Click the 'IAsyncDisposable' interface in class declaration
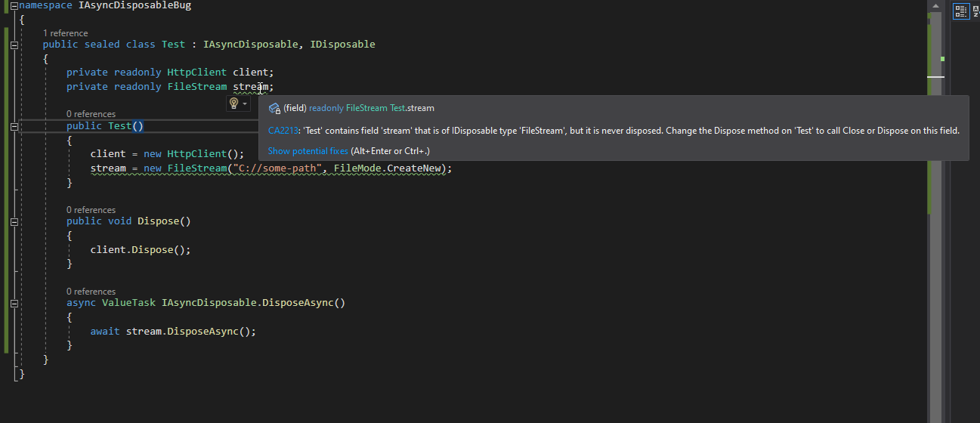This screenshot has height=423, width=980. [x=250, y=45]
